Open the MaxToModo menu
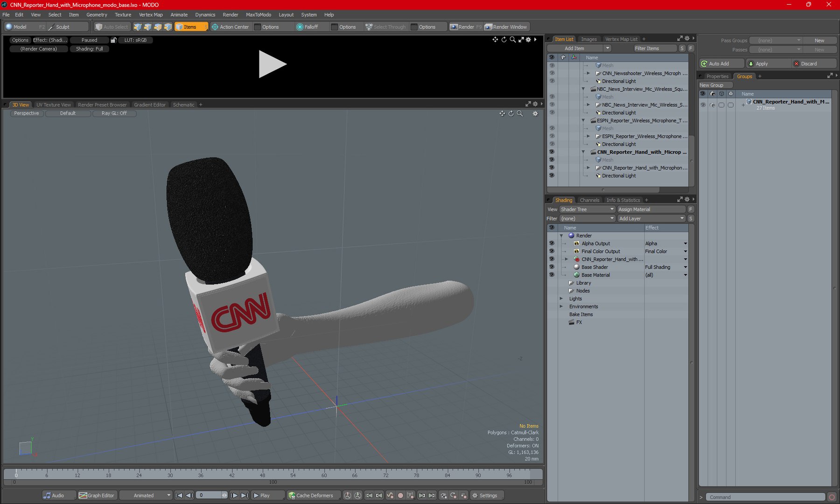Screen dimensions: 840x504 [x=258, y=14]
